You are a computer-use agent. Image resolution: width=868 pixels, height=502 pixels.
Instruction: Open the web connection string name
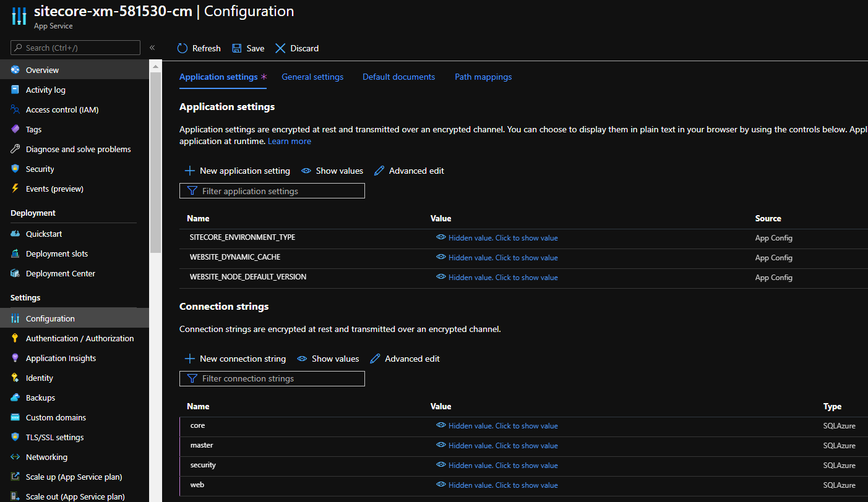pos(197,485)
